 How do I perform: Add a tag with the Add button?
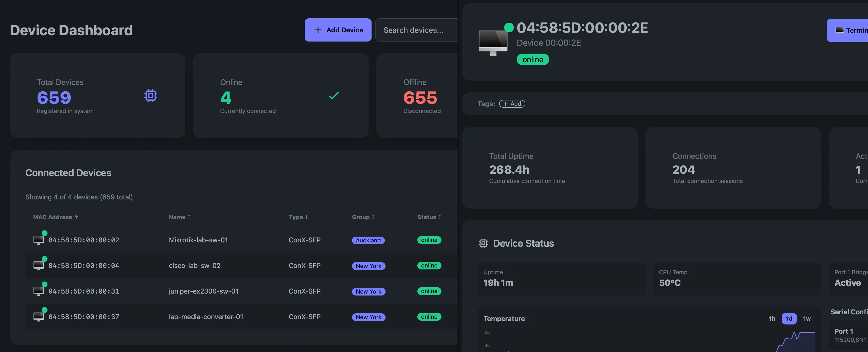coord(512,104)
